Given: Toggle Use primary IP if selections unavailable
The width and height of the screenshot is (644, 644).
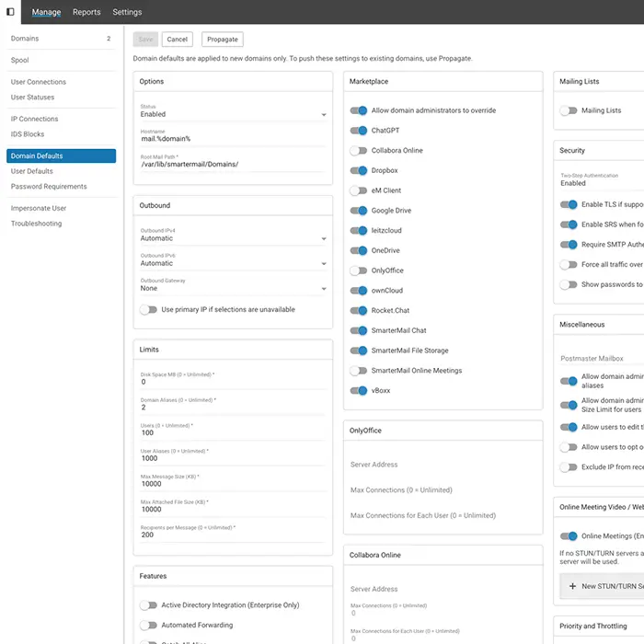Looking at the screenshot, I should [x=149, y=309].
